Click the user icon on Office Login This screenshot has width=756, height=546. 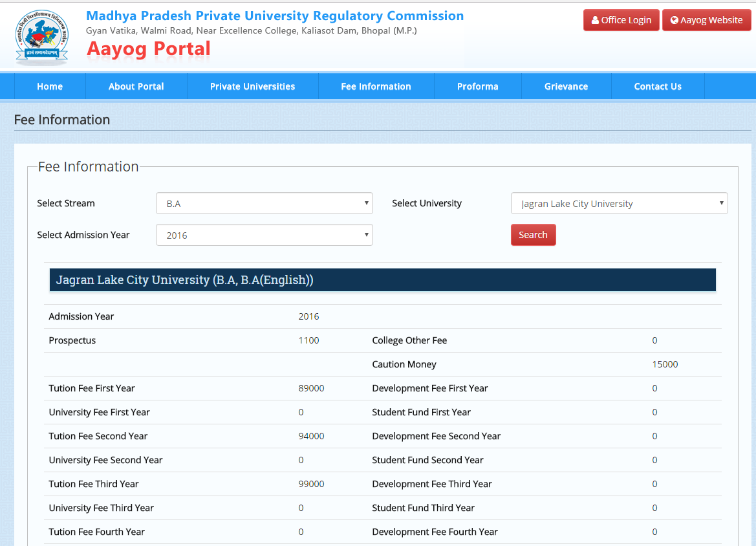pos(595,20)
